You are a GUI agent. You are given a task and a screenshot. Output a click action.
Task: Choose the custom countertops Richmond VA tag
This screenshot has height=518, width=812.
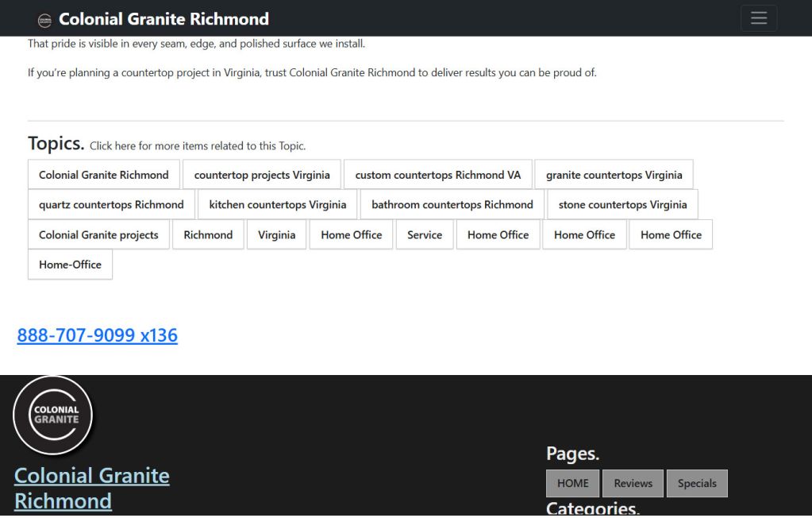tap(437, 175)
